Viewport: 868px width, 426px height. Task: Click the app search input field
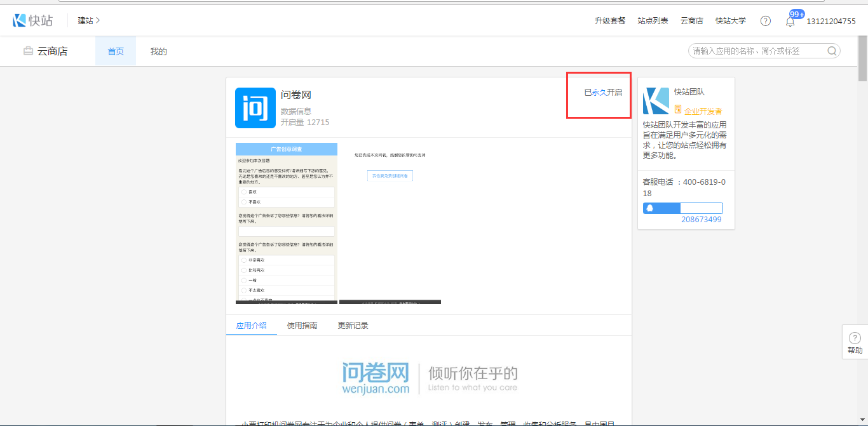pyautogui.click(x=756, y=51)
